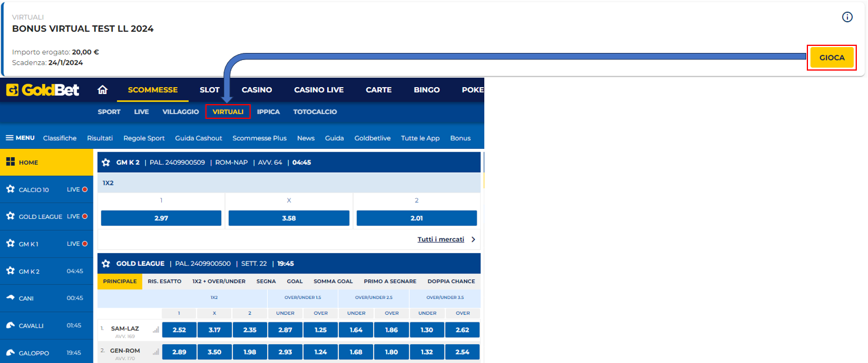Bet on odds 2.97 for ROM-NAP

point(161,218)
